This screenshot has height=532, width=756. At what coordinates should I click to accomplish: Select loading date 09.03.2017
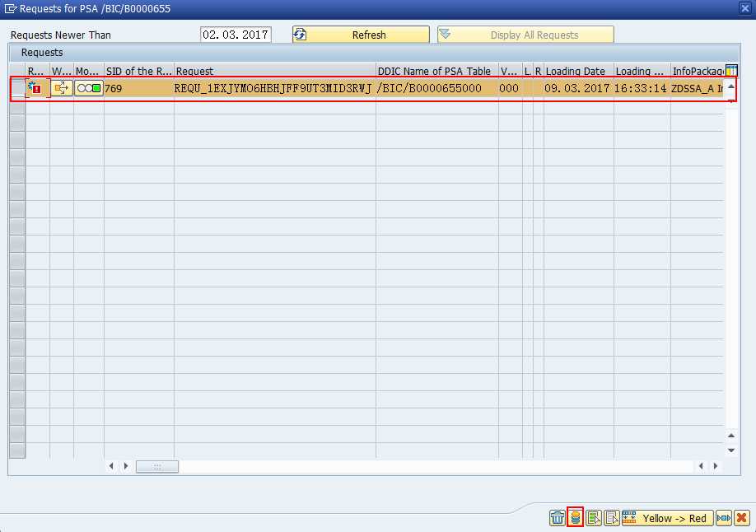coord(577,88)
